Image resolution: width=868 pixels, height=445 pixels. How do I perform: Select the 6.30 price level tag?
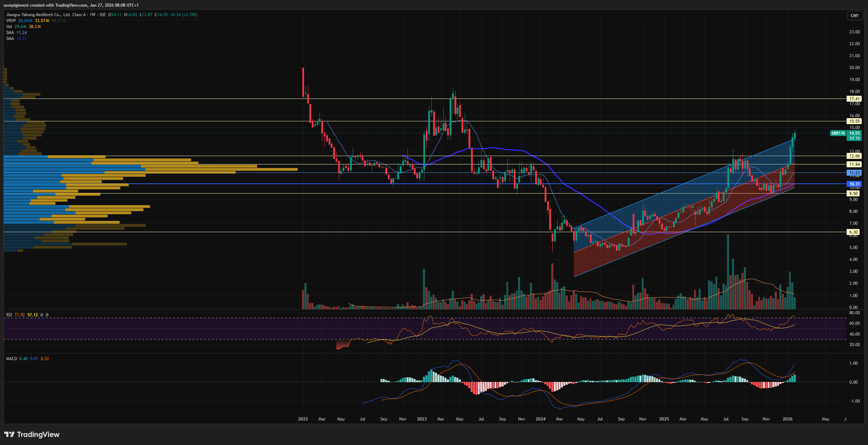(x=853, y=232)
